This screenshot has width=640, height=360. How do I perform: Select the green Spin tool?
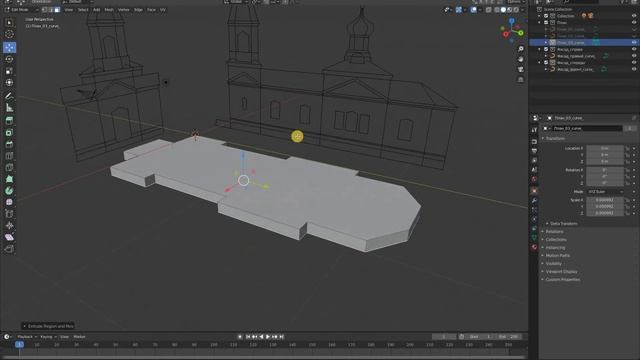click(x=9, y=191)
